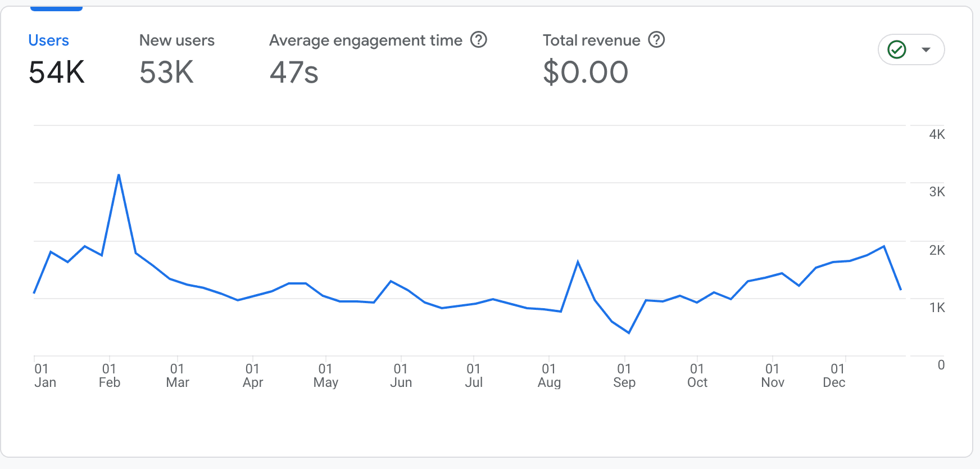980x469 pixels.
Task: Switch to the New users metric tab
Action: [x=176, y=40]
